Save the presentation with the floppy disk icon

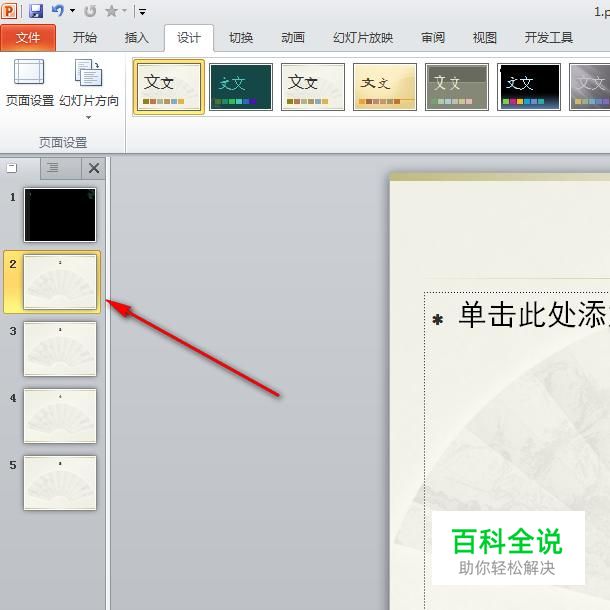(x=36, y=11)
